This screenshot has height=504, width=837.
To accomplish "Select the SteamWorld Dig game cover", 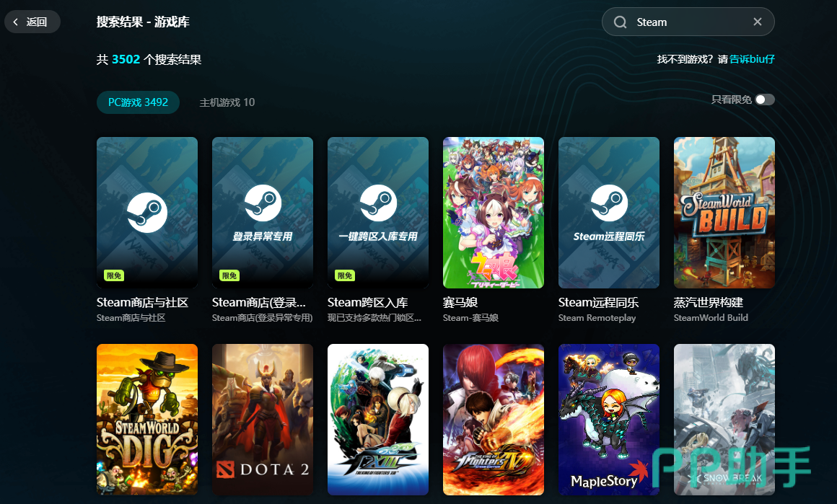I will [147, 419].
